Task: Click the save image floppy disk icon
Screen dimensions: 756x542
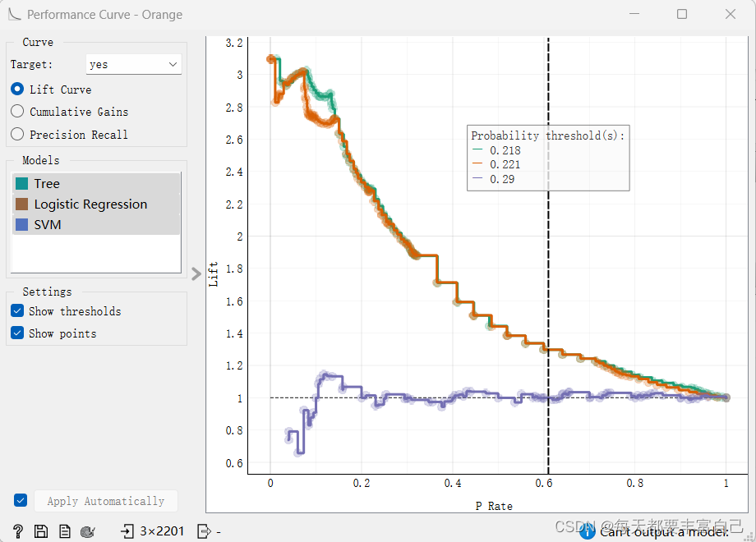Action: (40, 531)
